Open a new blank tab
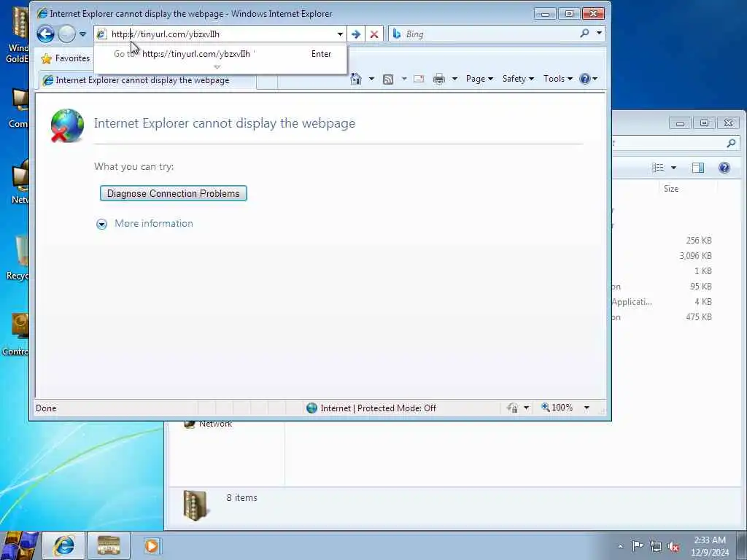747x560 pixels. (267, 81)
